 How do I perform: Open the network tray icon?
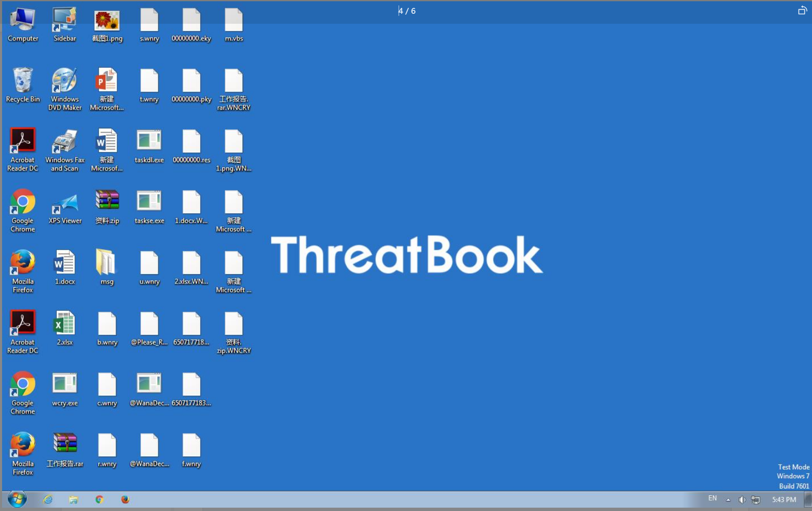(756, 500)
